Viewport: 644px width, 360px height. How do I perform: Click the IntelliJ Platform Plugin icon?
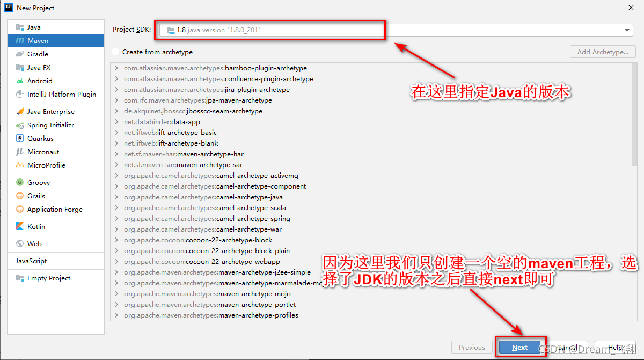pos(20,94)
